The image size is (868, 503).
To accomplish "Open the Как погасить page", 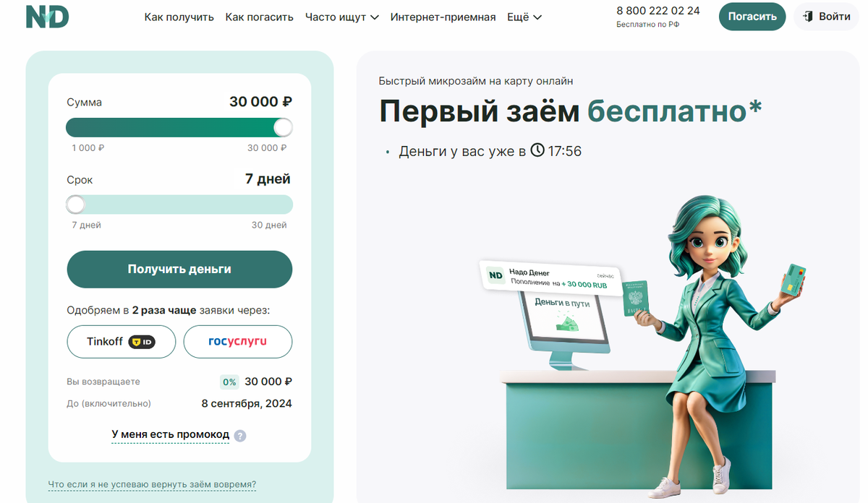I will 260,17.
